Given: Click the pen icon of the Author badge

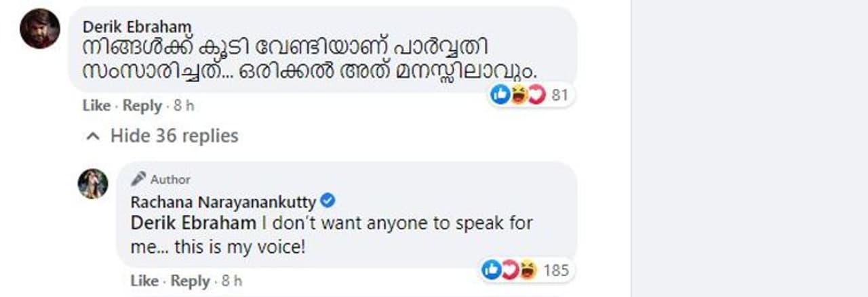Looking at the screenshot, I should coord(138,179).
